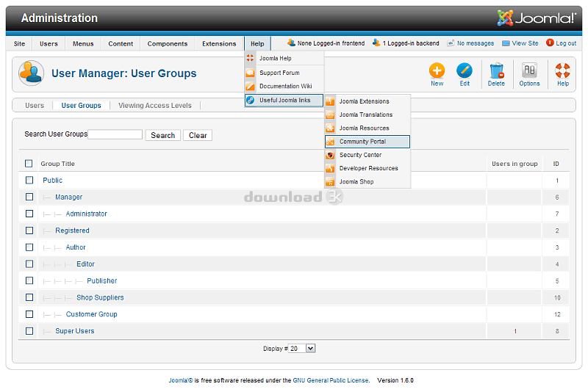
Task: Select the Editor group checkbox
Action: pyautogui.click(x=29, y=264)
